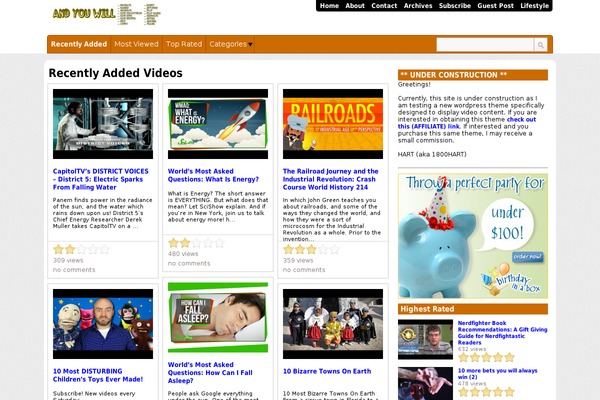Open Nerdfighter Book Recommendations link
600x400 pixels.
coord(502,333)
